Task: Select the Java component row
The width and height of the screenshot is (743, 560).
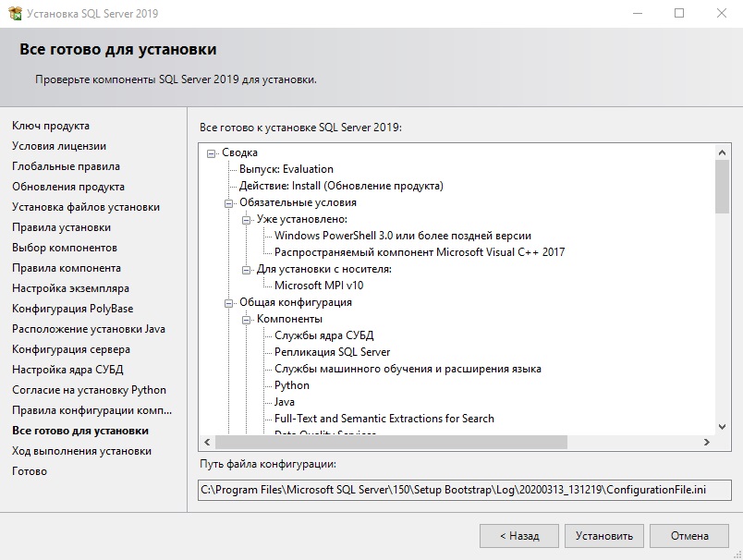Action: click(x=285, y=402)
